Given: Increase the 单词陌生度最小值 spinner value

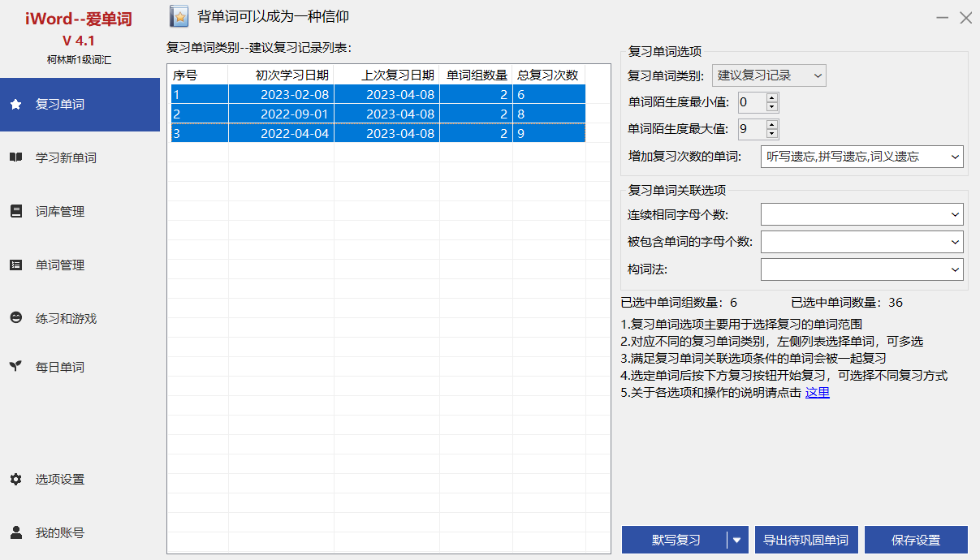Looking at the screenshot, I should [x=771, y=98].
